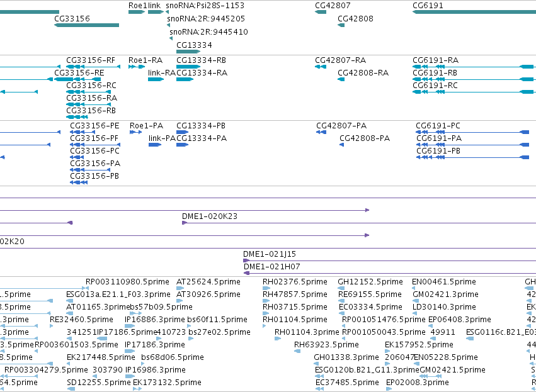Select the teal CG6191 gene bar
Viewport: 536px width, 392px height.
pyautogui.click(x=474, y=12)
